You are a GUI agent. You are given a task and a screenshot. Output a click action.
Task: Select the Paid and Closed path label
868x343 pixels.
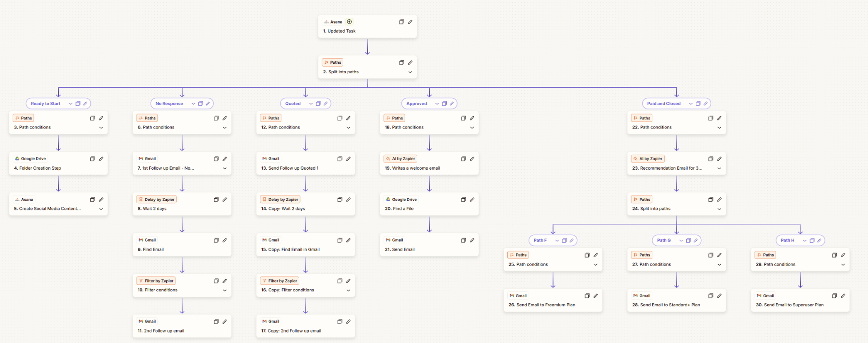[664, 104]
